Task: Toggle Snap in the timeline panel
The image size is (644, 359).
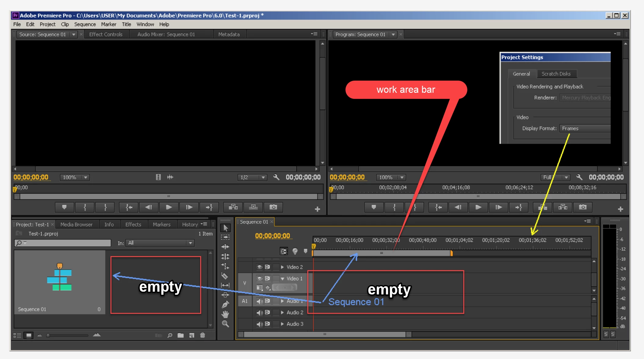Action: pos(284,251)
